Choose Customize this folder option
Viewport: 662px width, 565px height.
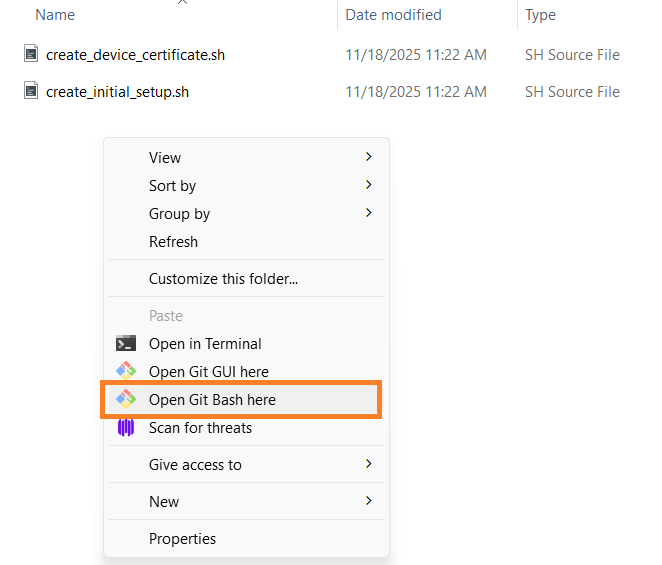point(223,279)
